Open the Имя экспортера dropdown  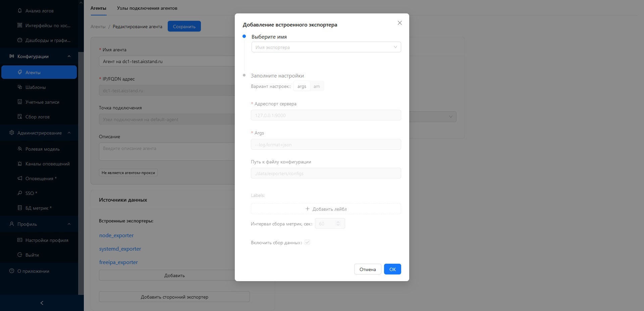[326, 47]
